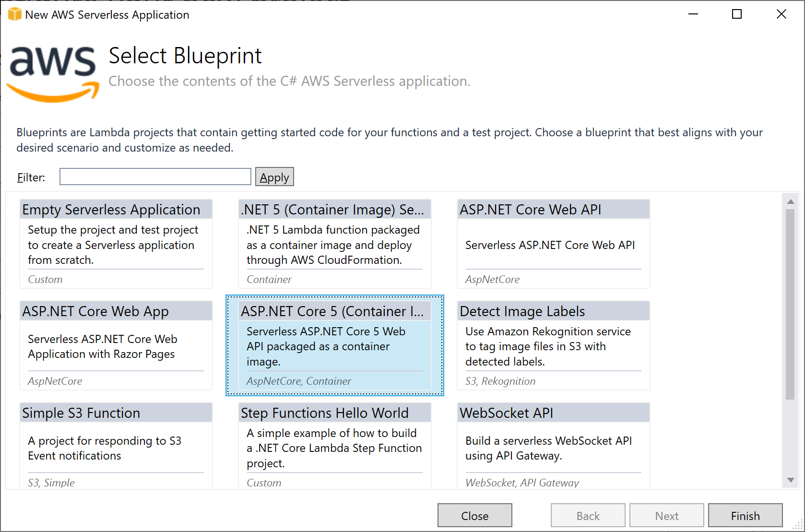
Task: Pick the Step Functions Hello World blueprint
Action: pyautogui.click(x=335, y=446)
